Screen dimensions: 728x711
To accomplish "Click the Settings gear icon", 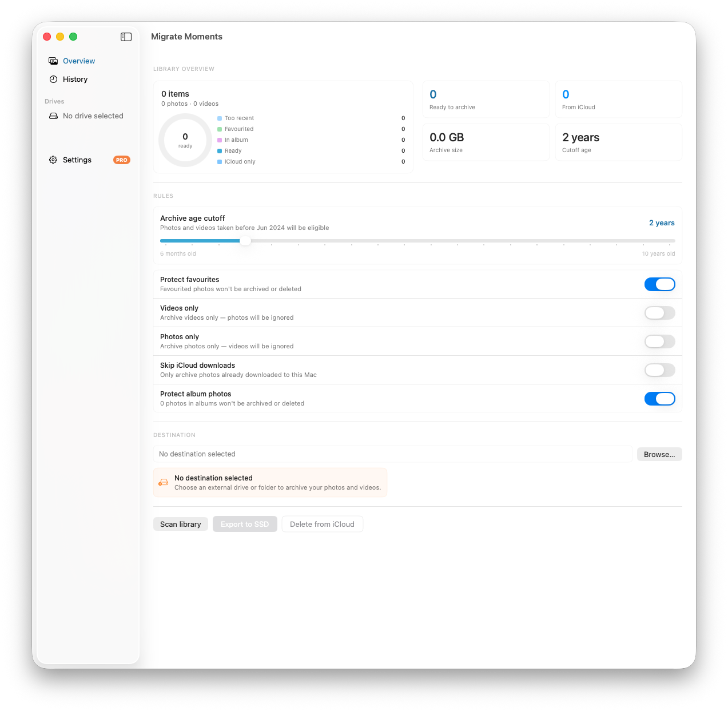I will tap(53, 160).
